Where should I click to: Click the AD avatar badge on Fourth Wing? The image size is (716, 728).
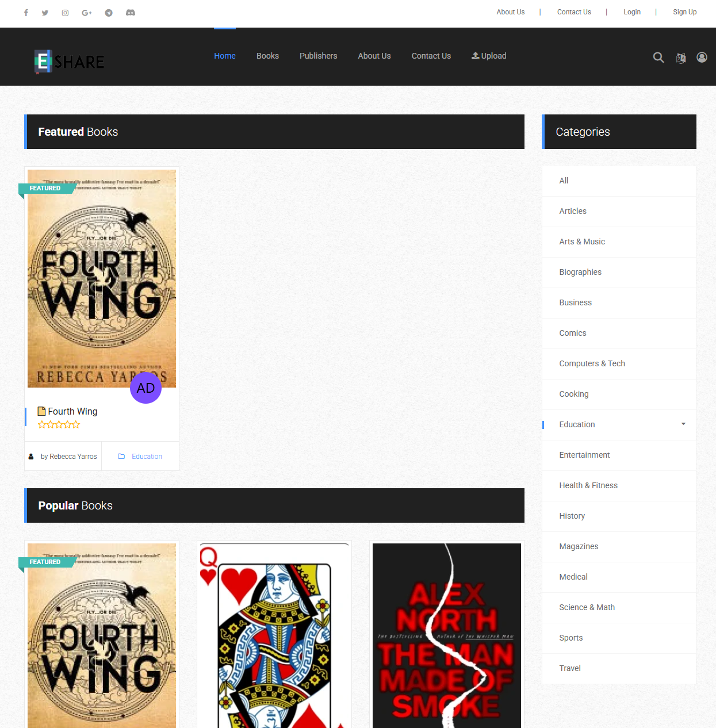(146, 388)
